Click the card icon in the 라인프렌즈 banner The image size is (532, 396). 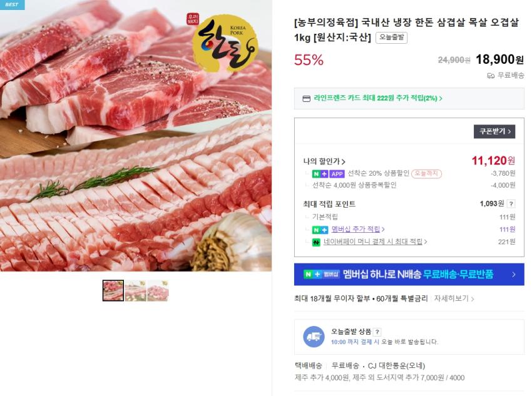[x=307, y=98]
